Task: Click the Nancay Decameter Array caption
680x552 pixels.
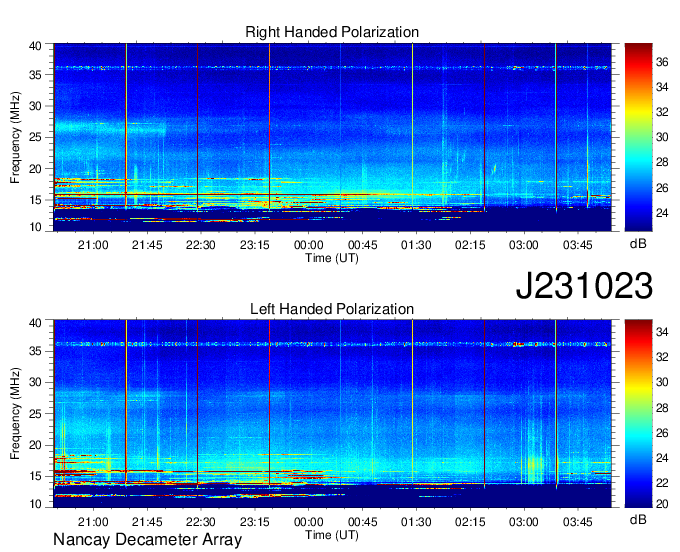Action: point(147,540)
